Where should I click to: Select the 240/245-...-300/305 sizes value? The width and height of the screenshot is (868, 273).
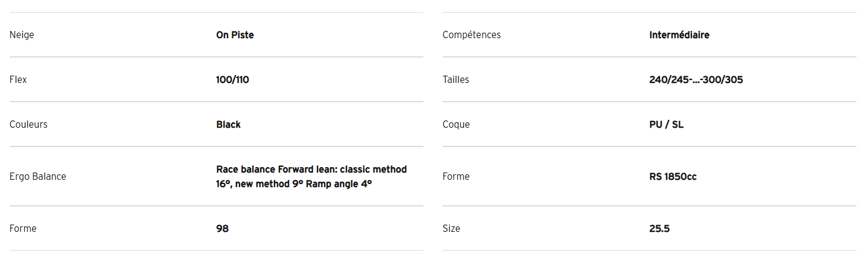coord(696,80)
